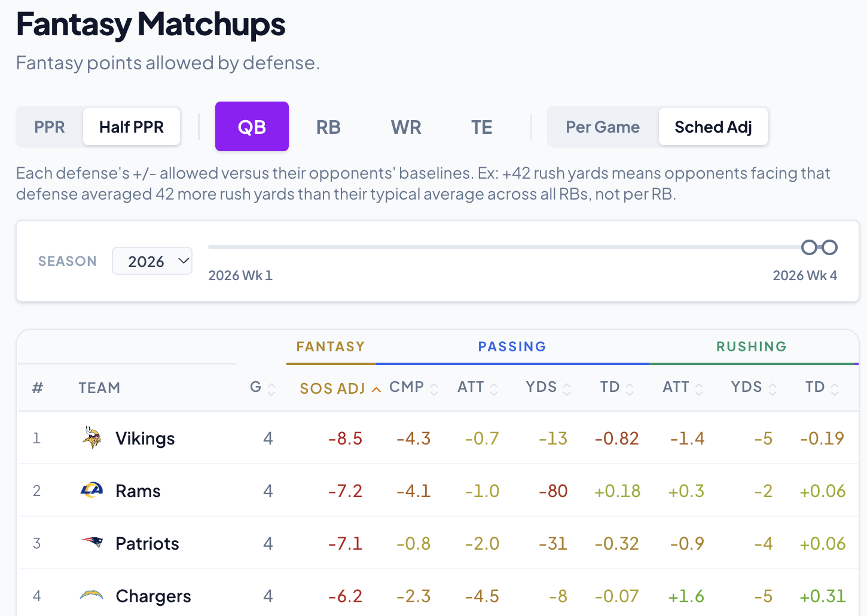867x616 pixels.
Task: Select the WR position tab
Action: coord(406,127)
